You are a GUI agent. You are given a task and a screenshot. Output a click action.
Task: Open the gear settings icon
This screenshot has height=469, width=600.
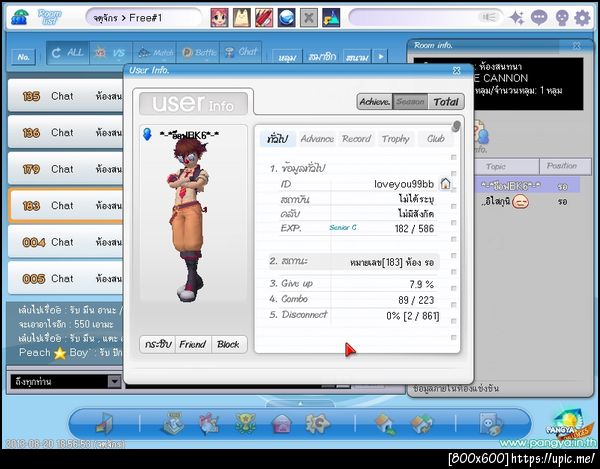[582, 18]
